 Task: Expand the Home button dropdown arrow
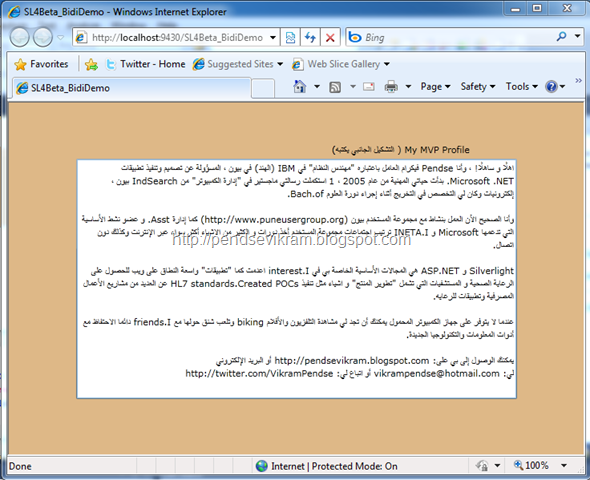[x=317, y=87]
